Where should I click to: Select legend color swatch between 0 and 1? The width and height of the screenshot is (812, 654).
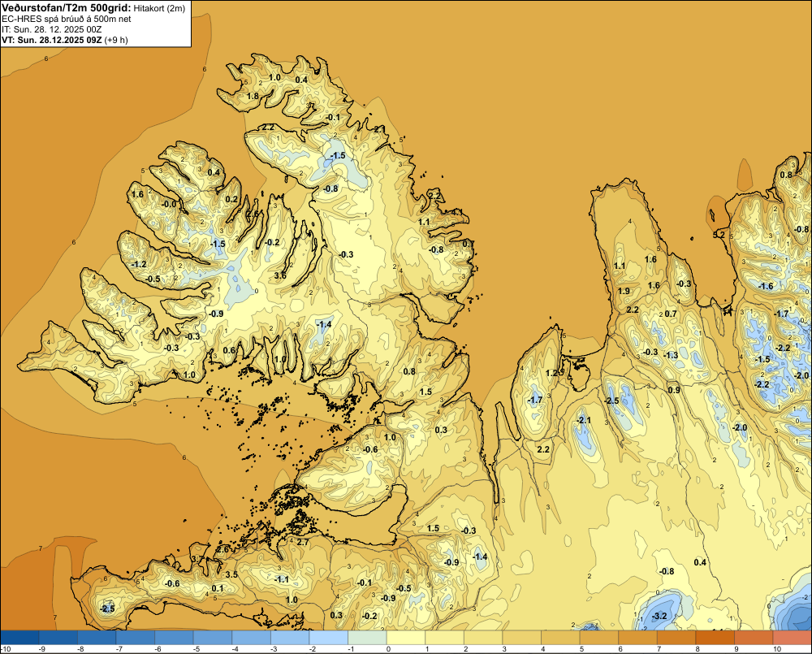tap(407, 638)
